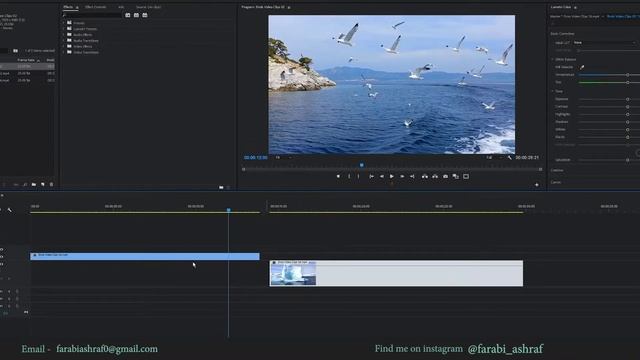
Task: Expand the Lumetri Presets folder
Action: pyautogui.click(x=64, y=29)
